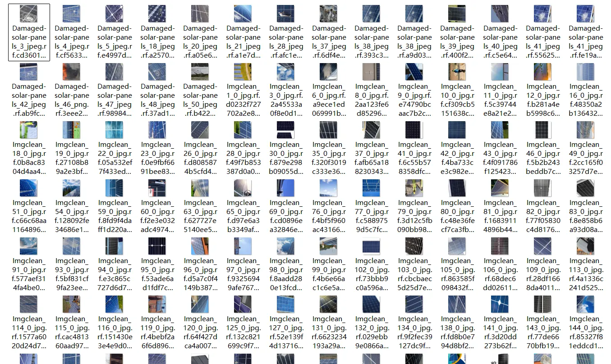Select the Imgclean_51_0_jpg thumbnail

pyautogui.click(x=29, y=188)
